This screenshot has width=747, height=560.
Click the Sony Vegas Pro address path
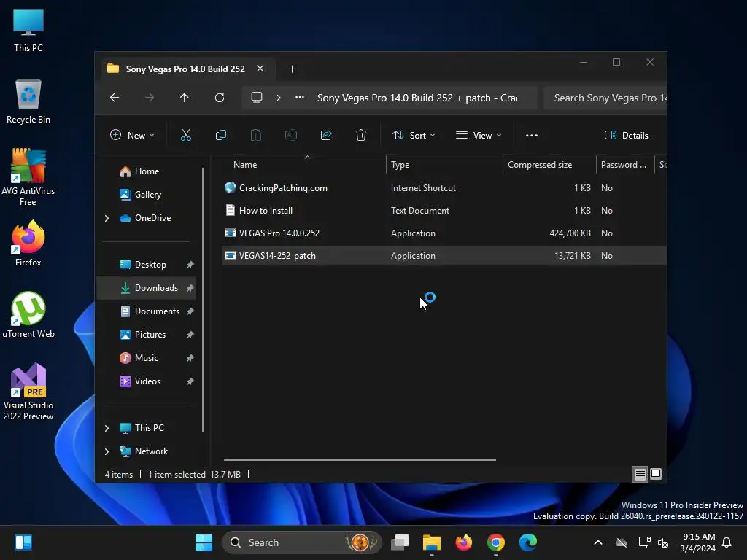417,98
